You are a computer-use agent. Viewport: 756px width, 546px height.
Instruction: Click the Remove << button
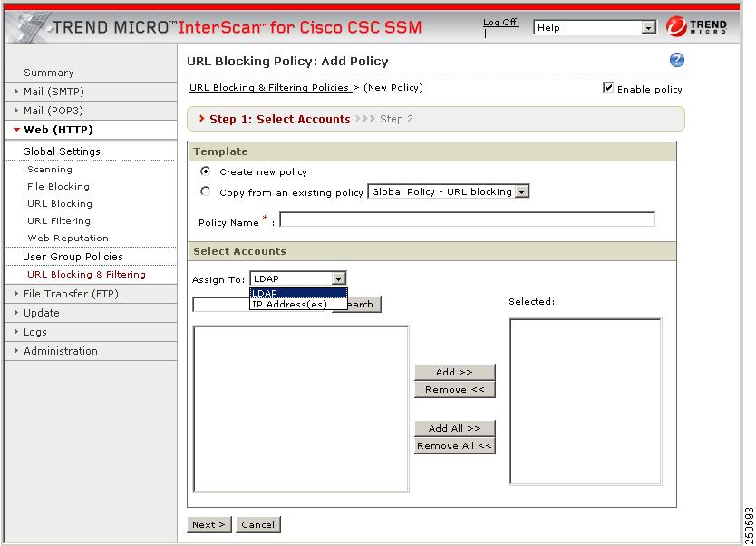(x=455, y=389)
